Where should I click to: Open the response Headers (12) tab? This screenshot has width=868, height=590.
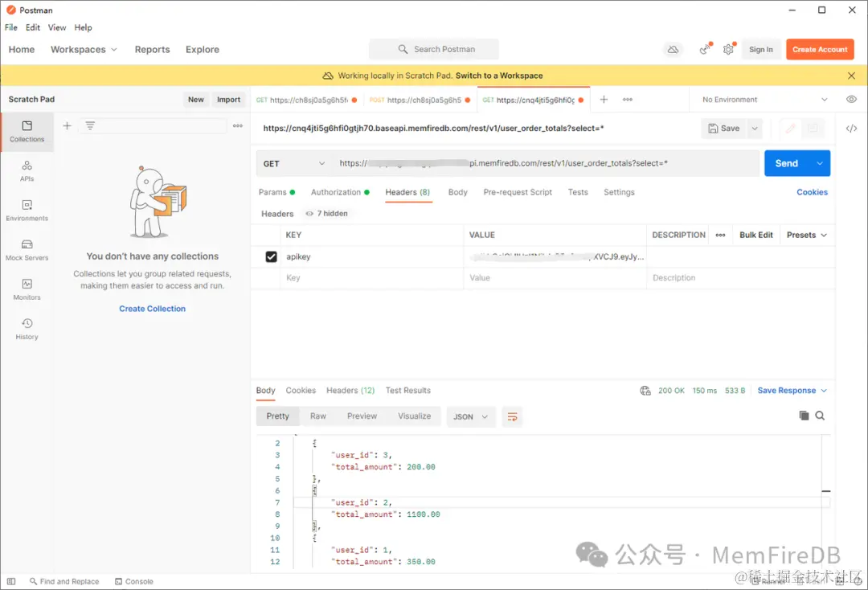pyautogui.click(x=350, y=391)
